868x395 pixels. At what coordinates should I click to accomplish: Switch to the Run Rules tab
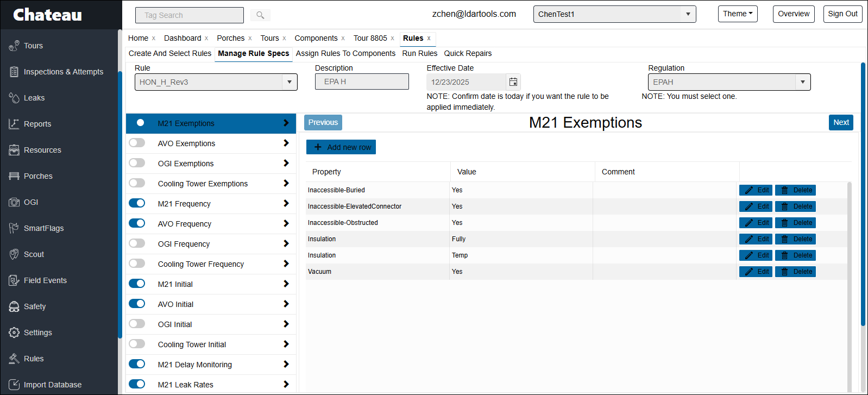(x=419, y=53)
